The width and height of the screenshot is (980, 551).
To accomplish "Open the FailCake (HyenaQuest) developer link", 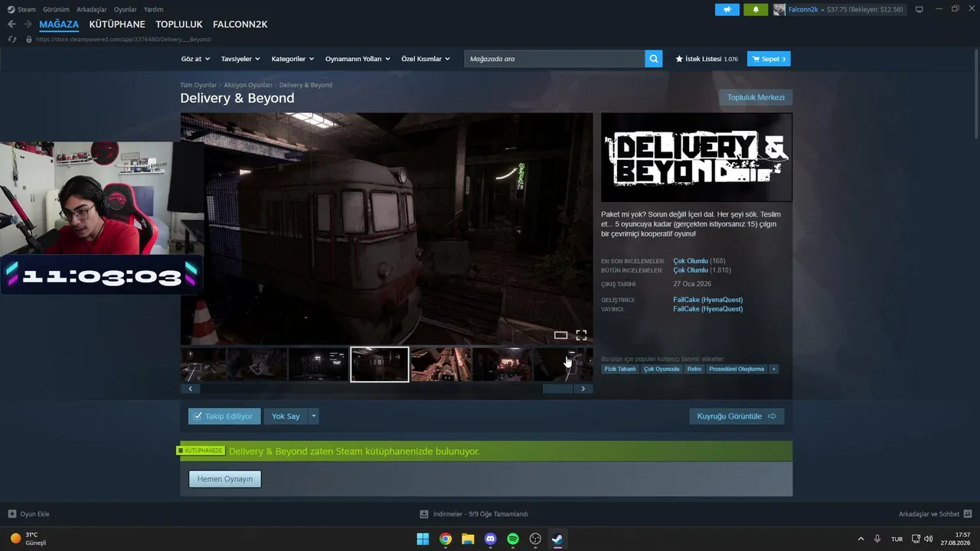I will pos(708,300).
